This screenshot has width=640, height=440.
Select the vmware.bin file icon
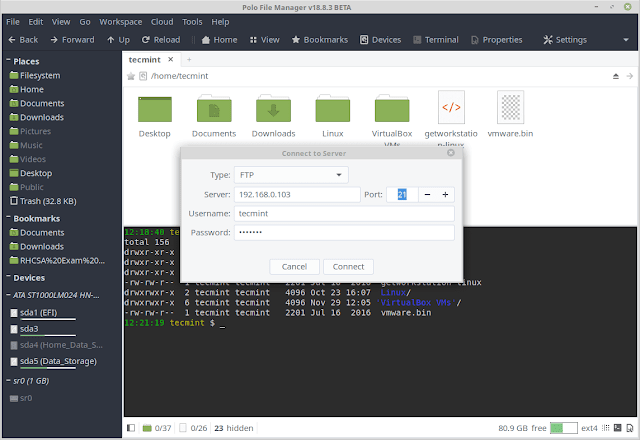tap(510, 107)
